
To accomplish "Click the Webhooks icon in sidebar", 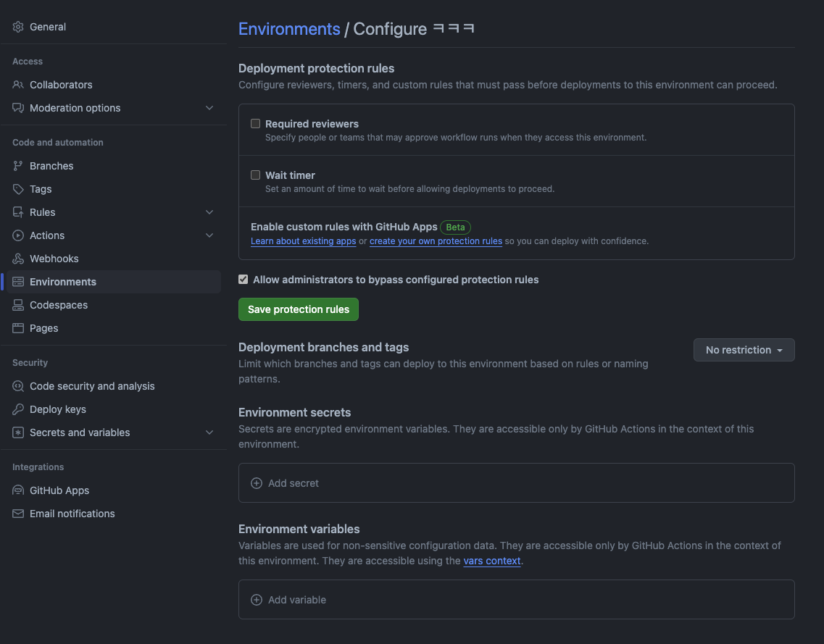I will [18, 259].
